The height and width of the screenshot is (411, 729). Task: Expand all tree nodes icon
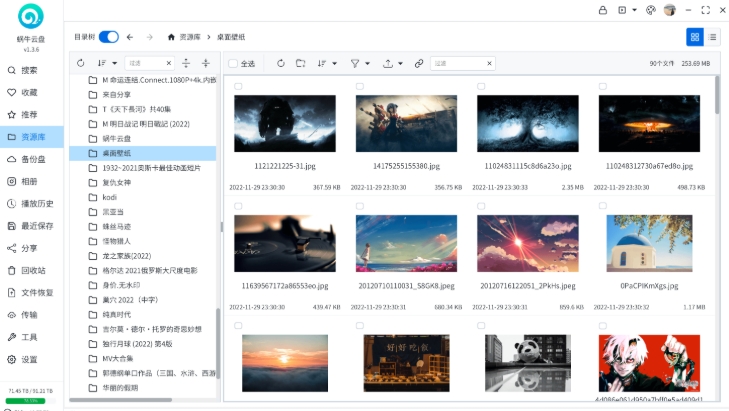pos(186,63)
